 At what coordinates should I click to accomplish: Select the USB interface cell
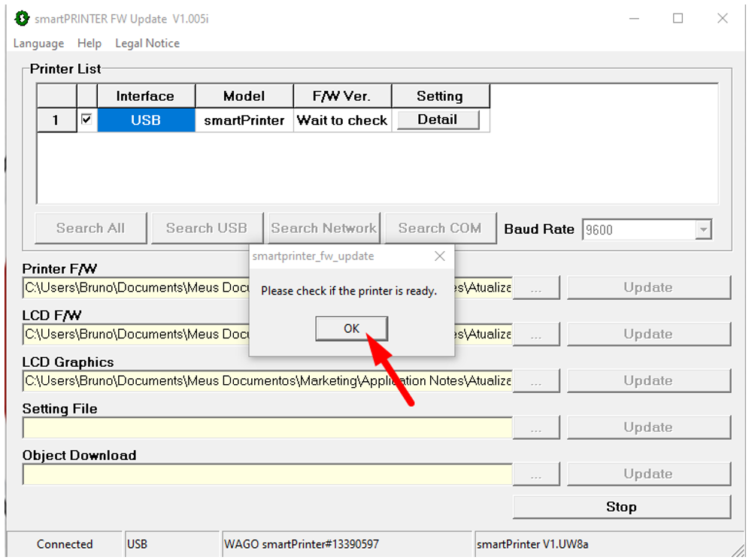click(x=146, y=120)
